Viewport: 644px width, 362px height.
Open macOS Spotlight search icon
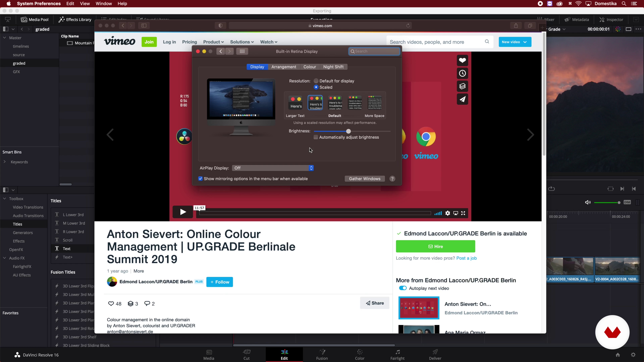click(624, 4)
